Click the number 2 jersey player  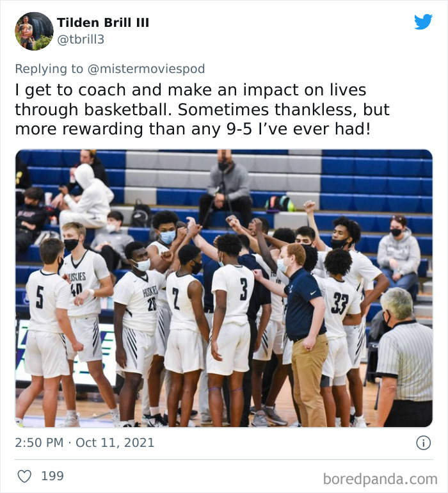(186, 334)
